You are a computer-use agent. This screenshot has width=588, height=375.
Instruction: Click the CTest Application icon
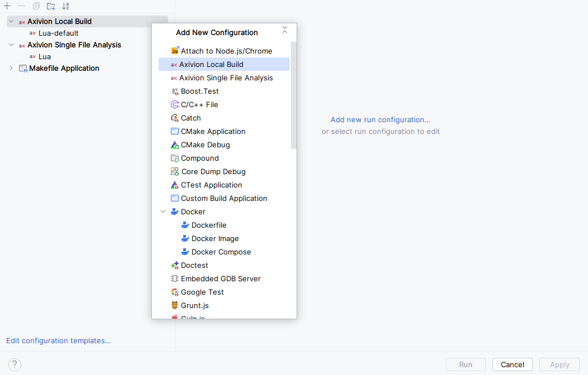(175, 185)
